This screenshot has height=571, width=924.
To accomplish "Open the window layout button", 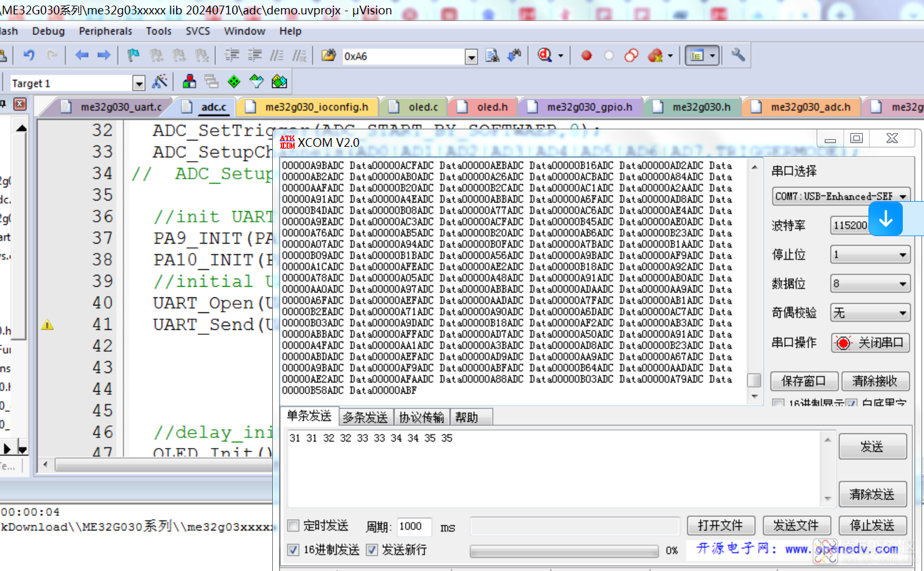I will [697, 56].
